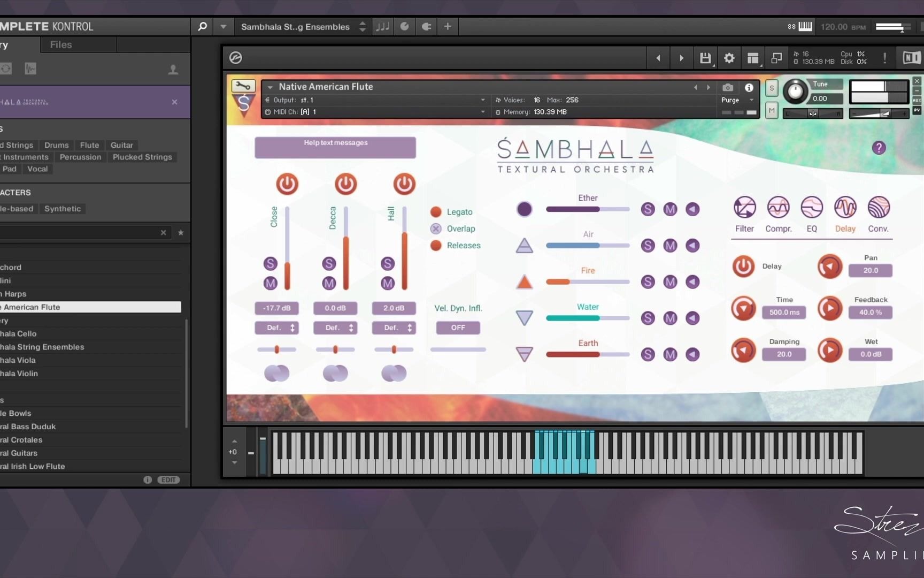
Task: Open the purple help question mark
Action: pyautogui.click(x=879, y=148)
